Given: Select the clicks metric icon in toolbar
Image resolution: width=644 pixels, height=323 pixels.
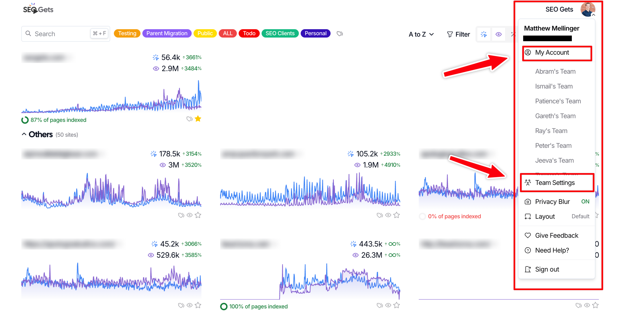Looking at the screenshot, I should click(483, 34).
